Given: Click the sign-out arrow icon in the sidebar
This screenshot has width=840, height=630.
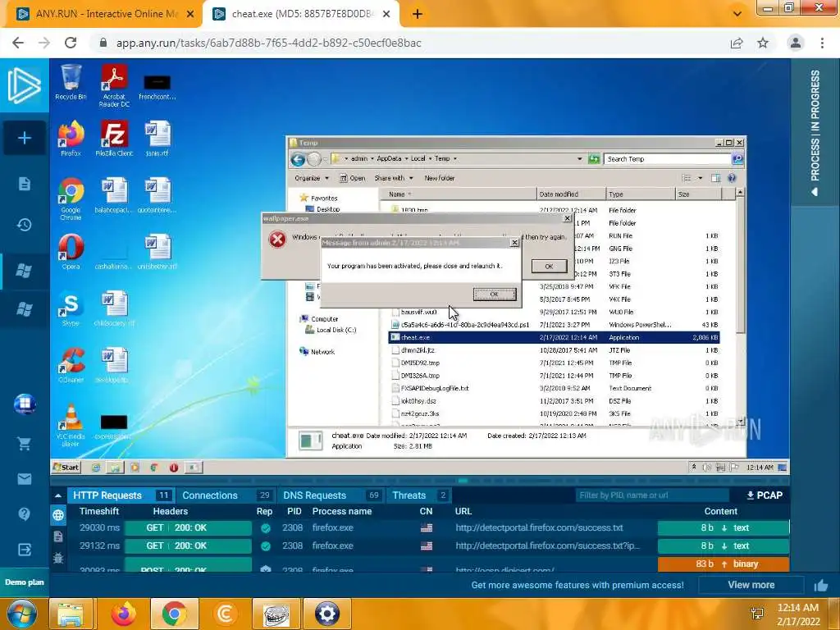Looking at the screenshot, I should pyautogui.click(x=24, y=550).
